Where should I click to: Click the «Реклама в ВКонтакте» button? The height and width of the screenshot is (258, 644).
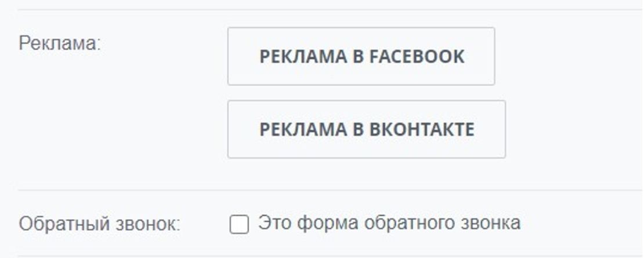pyautogui.click(x=366, y=129)
